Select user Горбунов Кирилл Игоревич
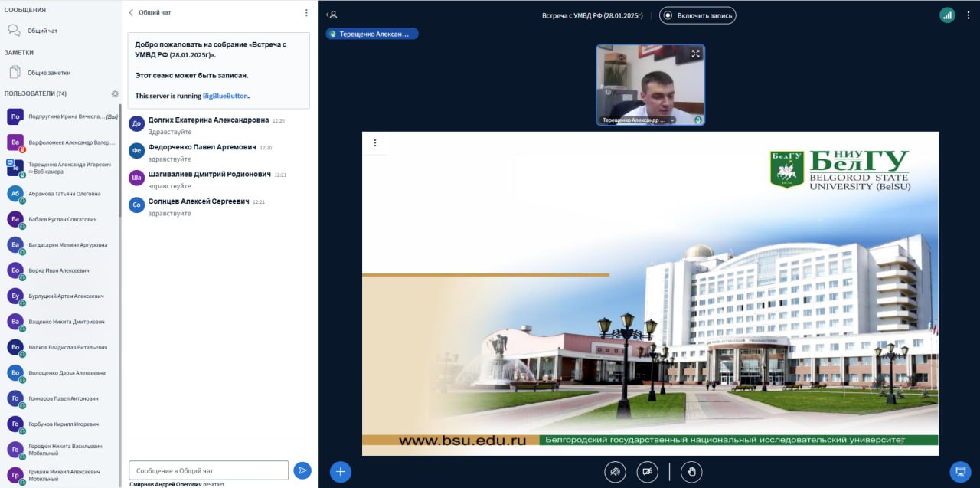Viewport: 980px width, 488px height. (x=61, y=424)
